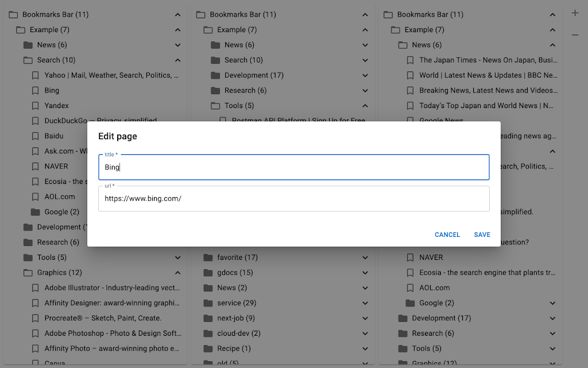Select the AOL.com bookmark in right panel
The width and height of the screenshot is (588, 368).
click(434, 288)
